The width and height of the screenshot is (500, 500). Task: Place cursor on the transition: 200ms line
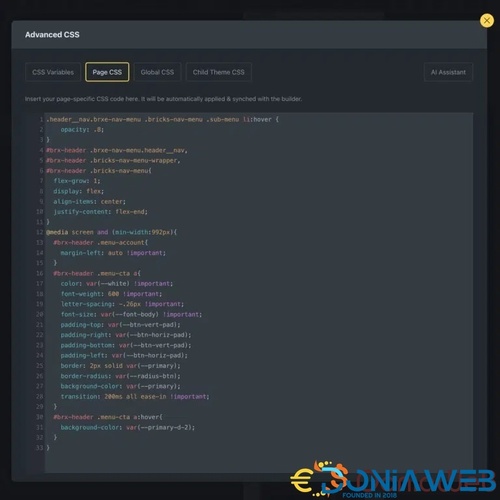tap(135, 397)
